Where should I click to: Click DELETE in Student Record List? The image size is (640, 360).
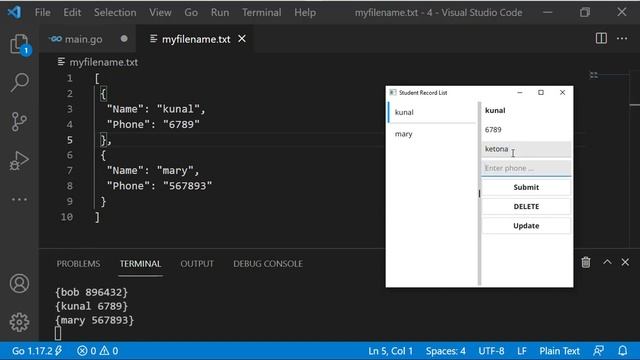(526, 207)
